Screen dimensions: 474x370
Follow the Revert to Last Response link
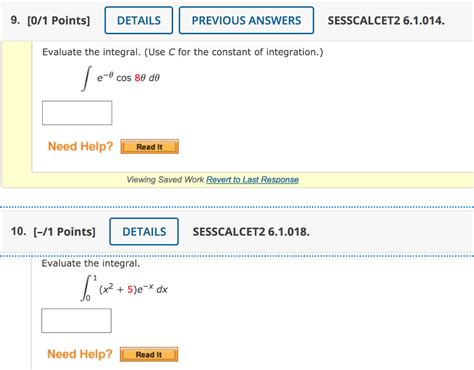[x=252, y=180]
